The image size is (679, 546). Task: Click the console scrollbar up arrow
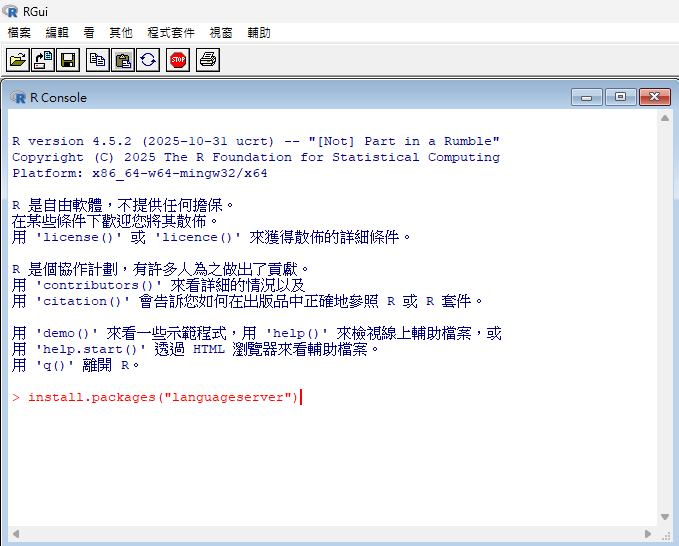click(x=665, y=118)
